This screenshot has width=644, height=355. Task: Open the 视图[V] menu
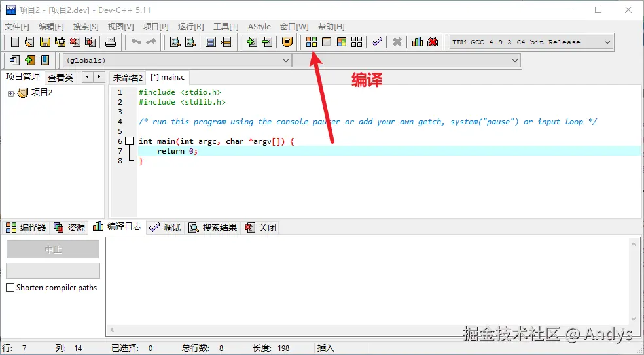click(120, 27)
